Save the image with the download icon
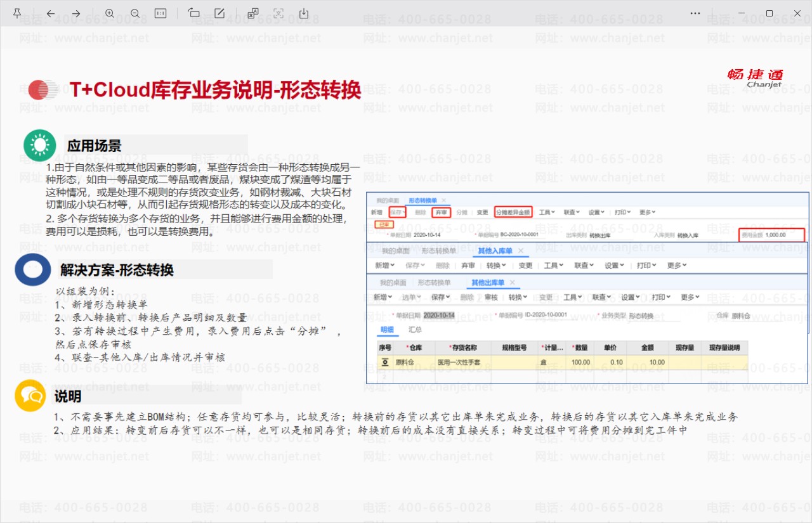The width and height of the screenshot is (812, 523). 304,13
